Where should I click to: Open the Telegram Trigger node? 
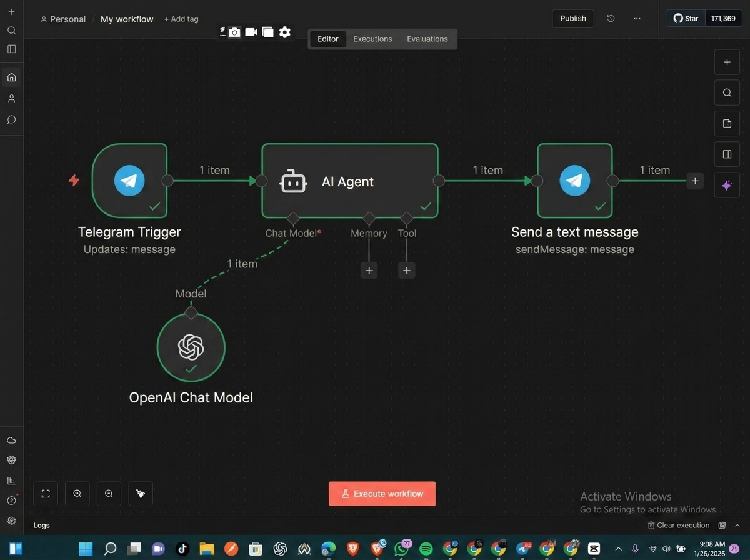point(129,181)
